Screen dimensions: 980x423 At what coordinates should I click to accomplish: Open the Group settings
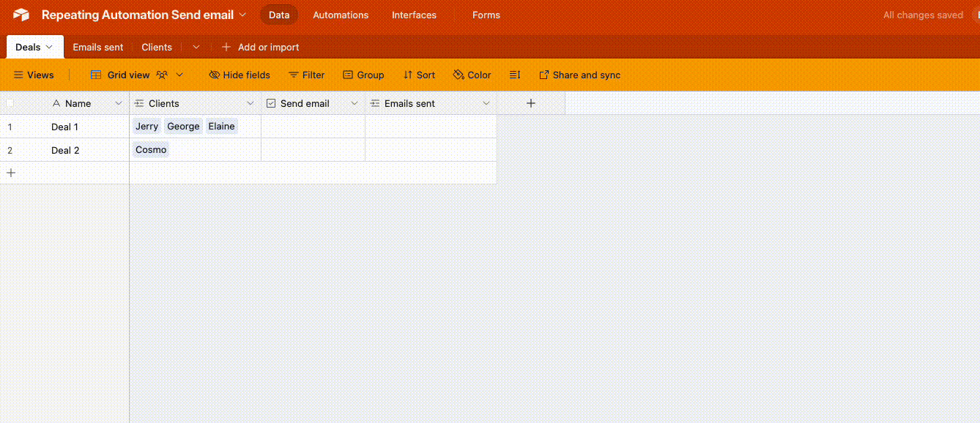(363, 75)
